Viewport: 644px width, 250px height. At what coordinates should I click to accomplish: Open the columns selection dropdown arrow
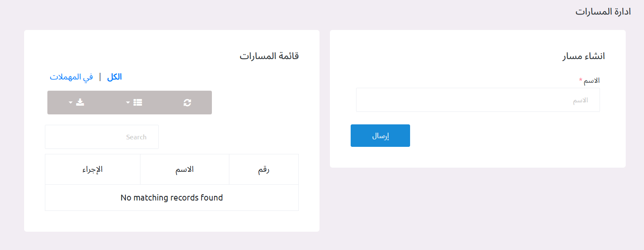128,103
